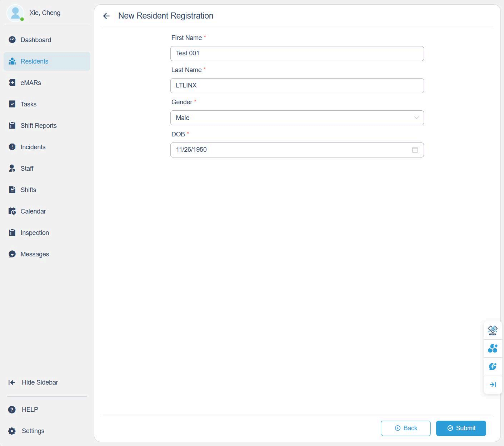Click the Gender dropdown chevron arrow

pyautogui.click(x=416, y=118)
